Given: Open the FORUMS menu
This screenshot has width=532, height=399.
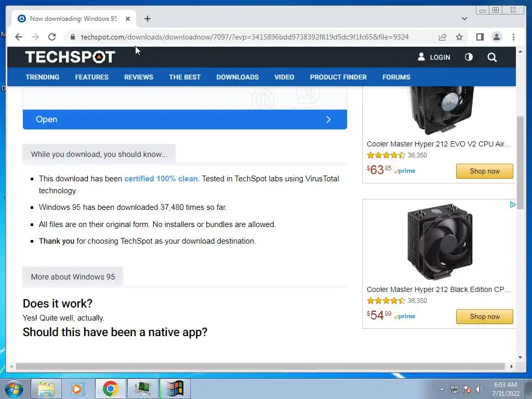Looking at the screenshot, I should 396,77.
